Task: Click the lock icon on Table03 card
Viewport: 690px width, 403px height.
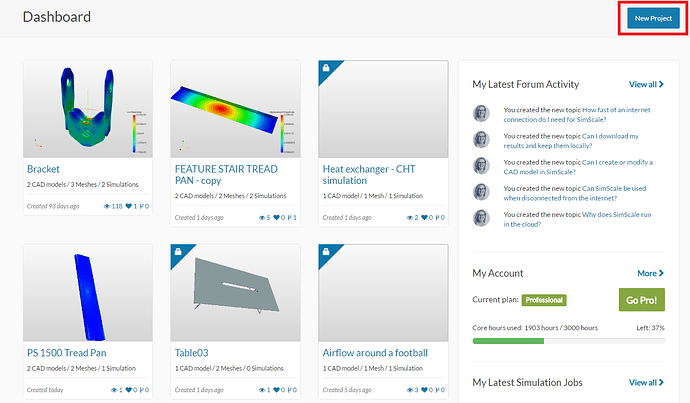Action: (178, 252)
